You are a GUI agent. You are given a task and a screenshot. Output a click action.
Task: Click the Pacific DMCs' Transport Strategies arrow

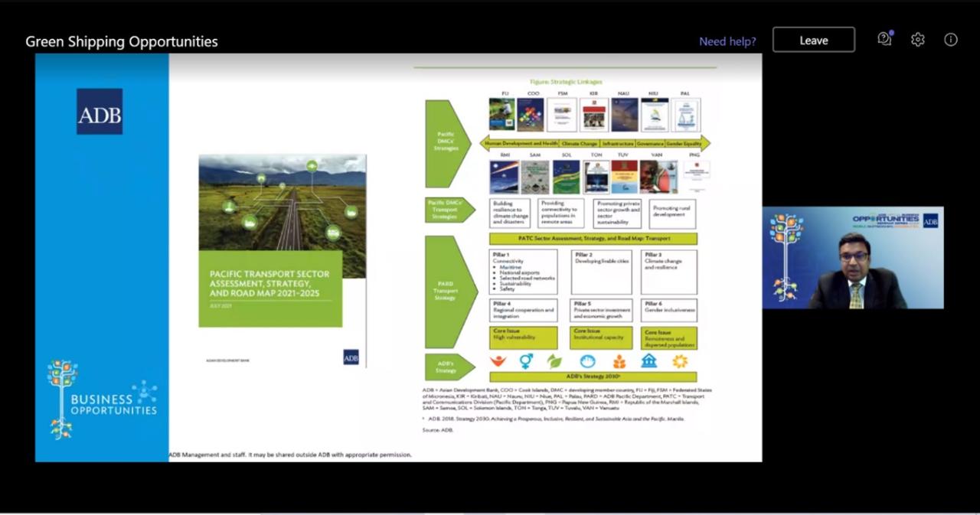[451, 210]
